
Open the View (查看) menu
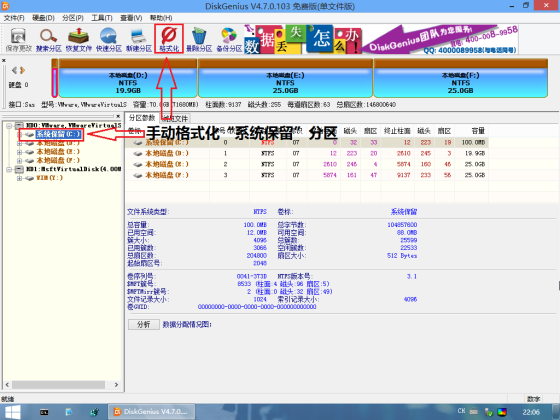[131, 18]
